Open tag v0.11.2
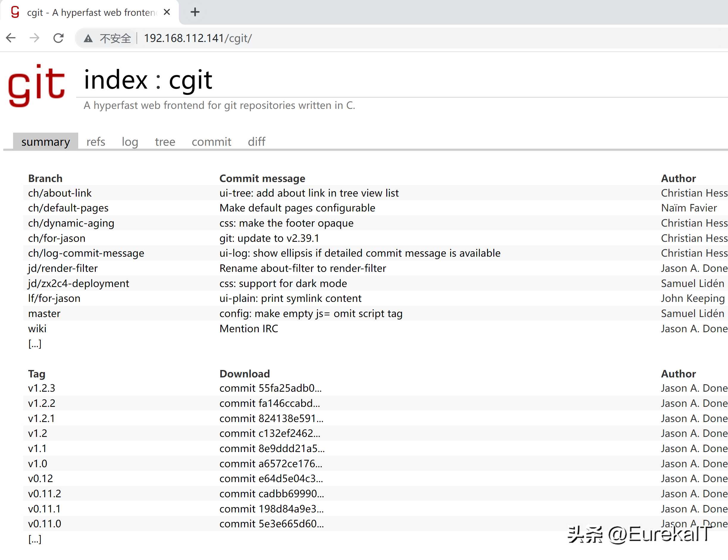728x560 pixels. pyautogui.click(x=45, y=494)
